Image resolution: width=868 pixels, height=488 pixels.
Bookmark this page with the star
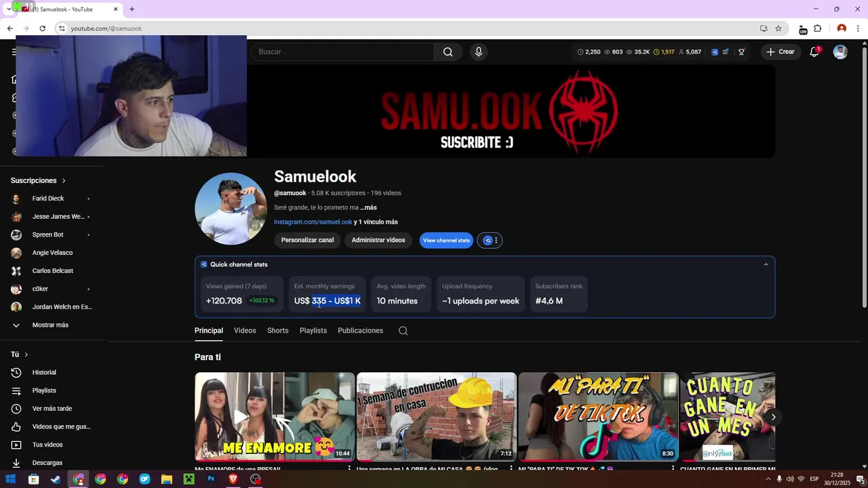[778, 28]
